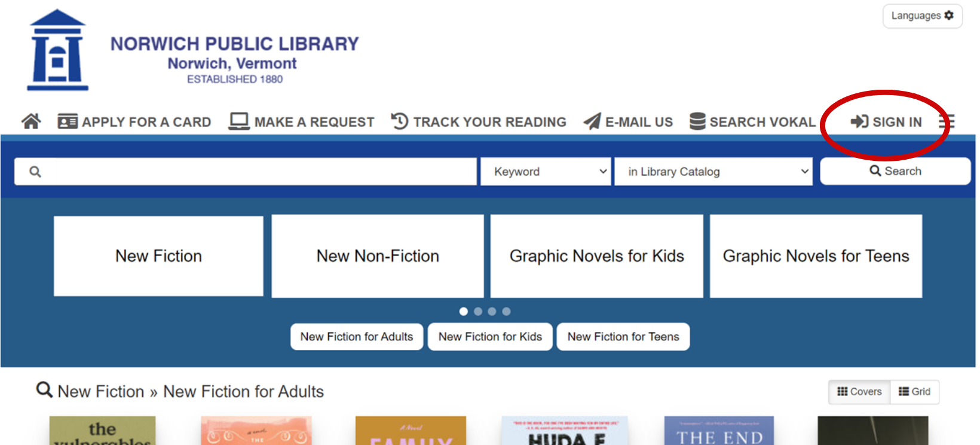Click the Languages gear button
Screen dimensions: 980x445
coord(922,16)
